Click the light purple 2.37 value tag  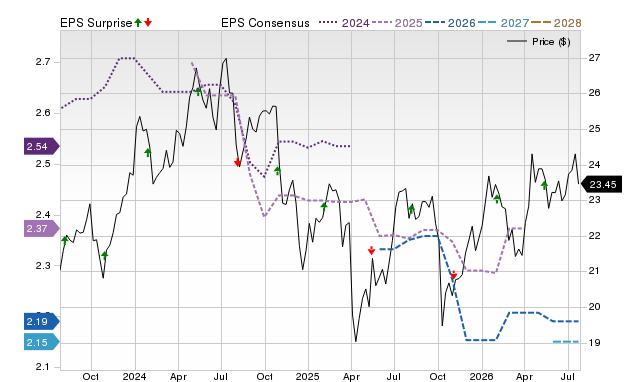[41, 229]
